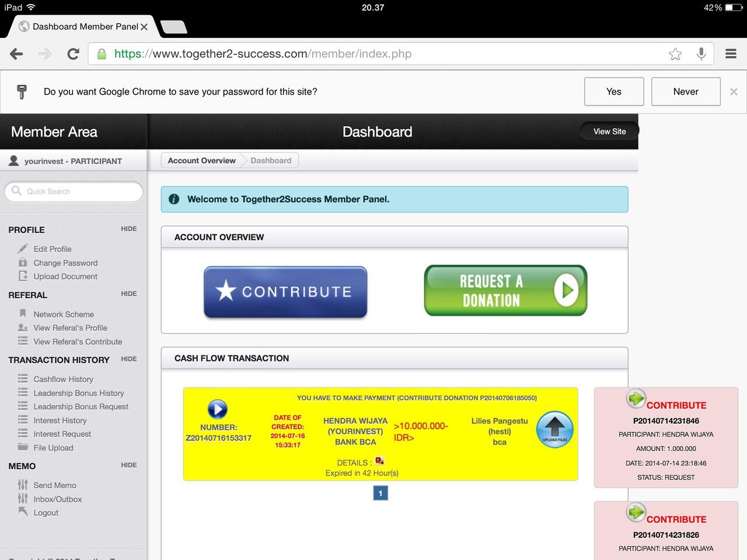
Task: Select Account Overview breadcrumb
Action: point(201,160)
